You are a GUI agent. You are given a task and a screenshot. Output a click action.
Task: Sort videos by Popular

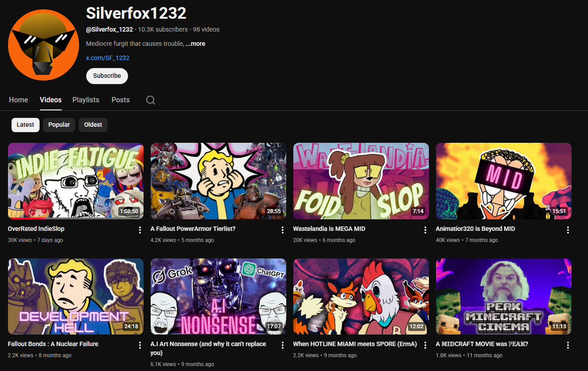click(x=59, y=125)
